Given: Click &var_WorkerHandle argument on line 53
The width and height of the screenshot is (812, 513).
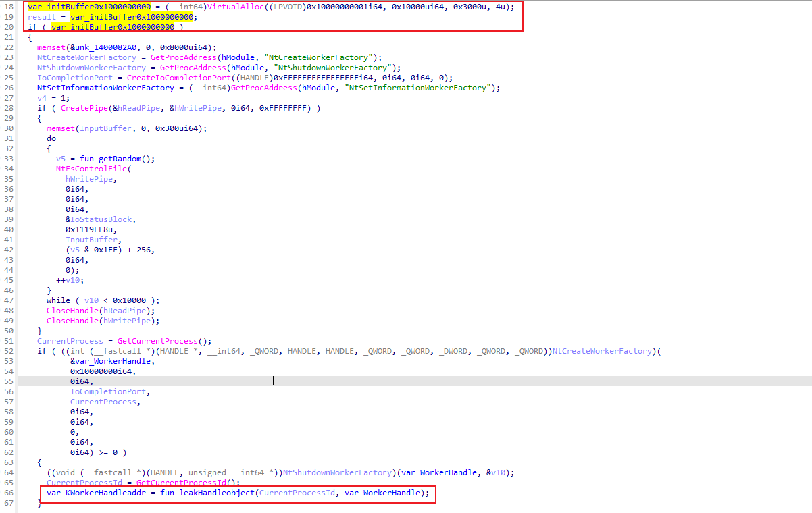Looking at the screenshot, I should tap(111, 361).
